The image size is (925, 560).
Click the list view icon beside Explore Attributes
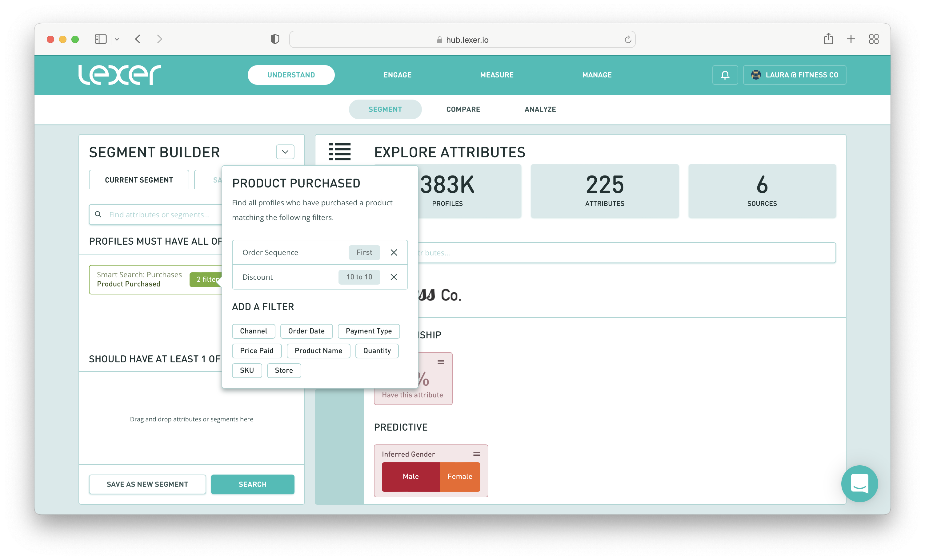[x=339, y=152]
